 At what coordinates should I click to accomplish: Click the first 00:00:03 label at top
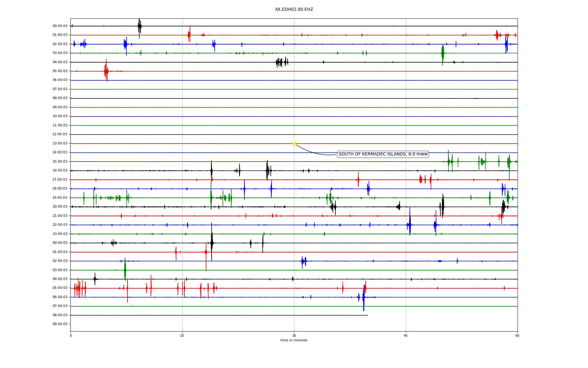60,26
